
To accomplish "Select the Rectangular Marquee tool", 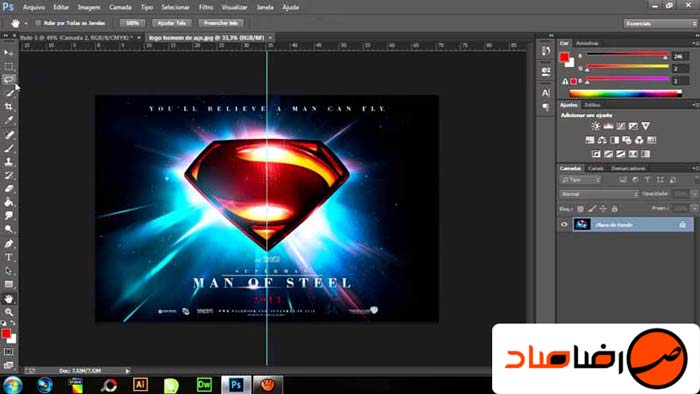I will 8,66.
